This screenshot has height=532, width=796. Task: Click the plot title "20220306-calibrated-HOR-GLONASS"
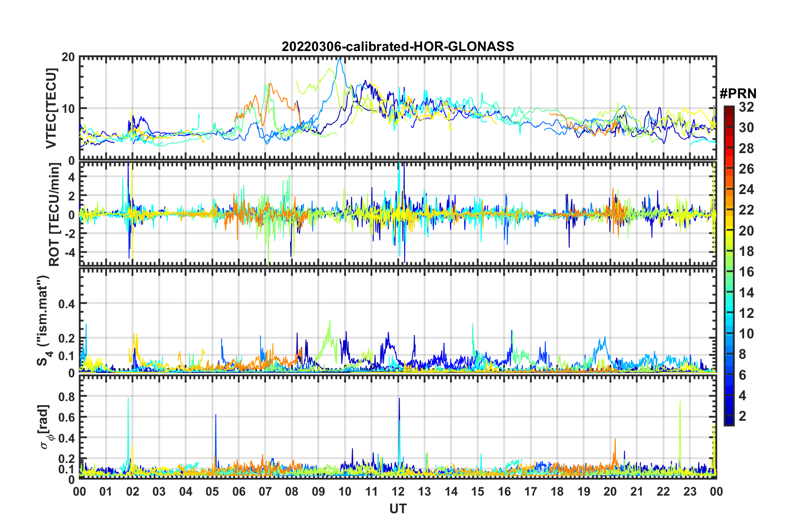point(398,46)
